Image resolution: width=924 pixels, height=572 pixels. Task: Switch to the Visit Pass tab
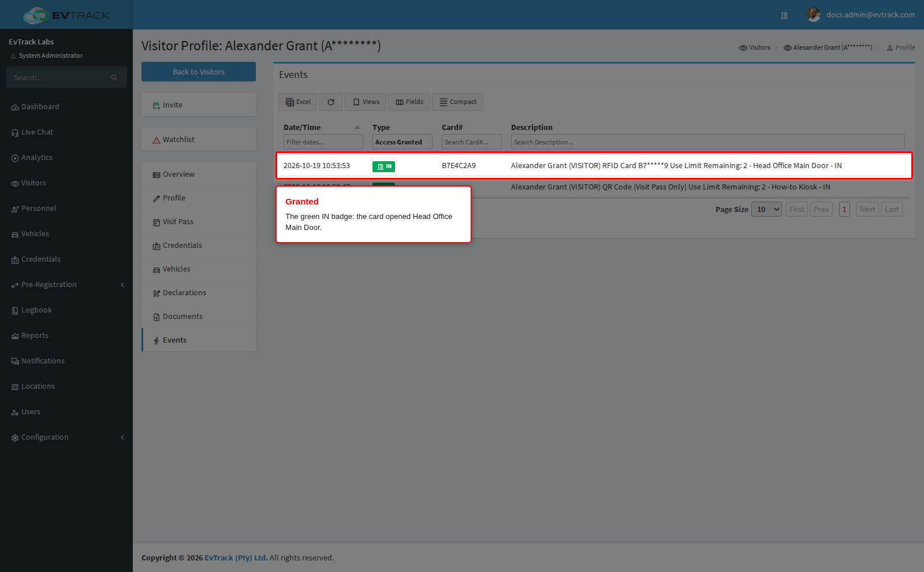pos(199,222)
